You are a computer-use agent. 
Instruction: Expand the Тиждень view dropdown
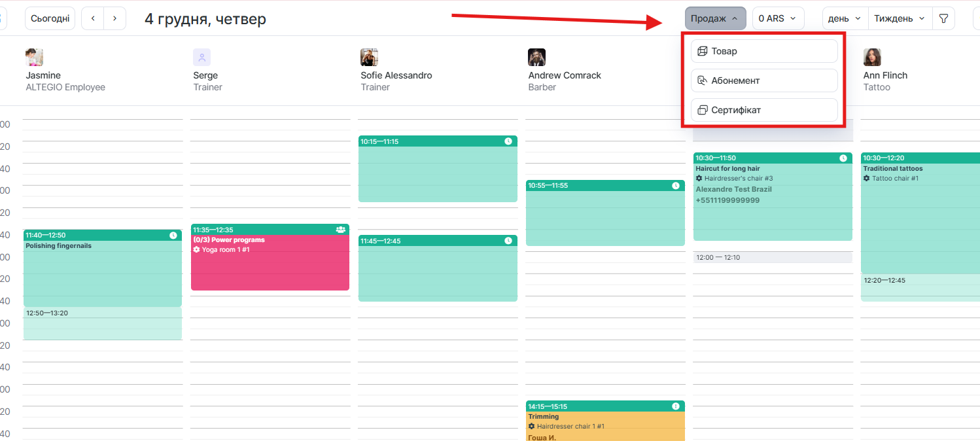(900, 18)
